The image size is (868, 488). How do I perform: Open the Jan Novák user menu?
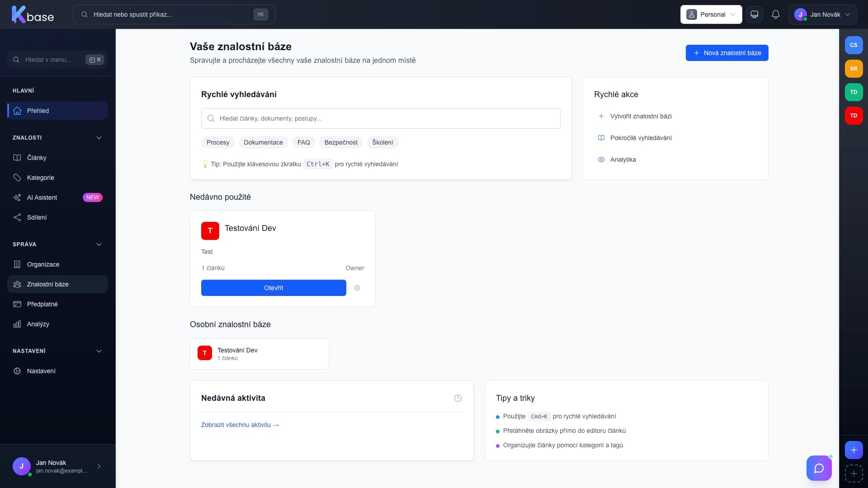(822, 14)
